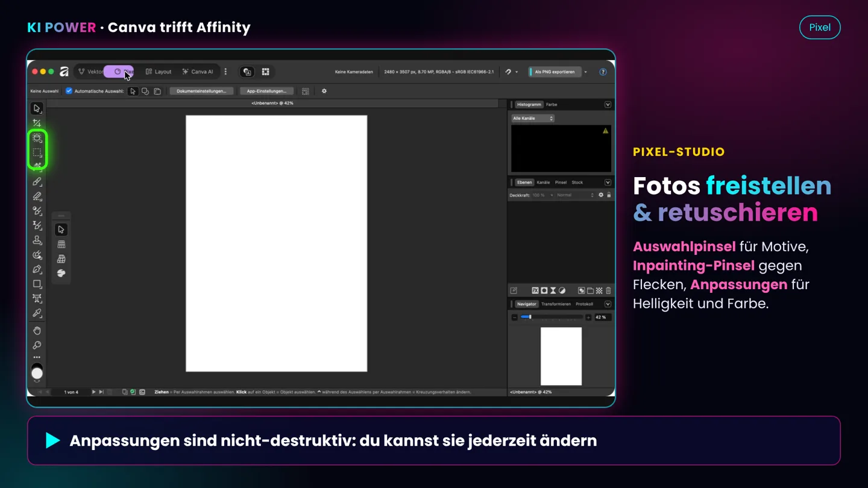Pick the eraser tool in left toolbar
This screenshot has height=488, width=868.
point(37,196)
